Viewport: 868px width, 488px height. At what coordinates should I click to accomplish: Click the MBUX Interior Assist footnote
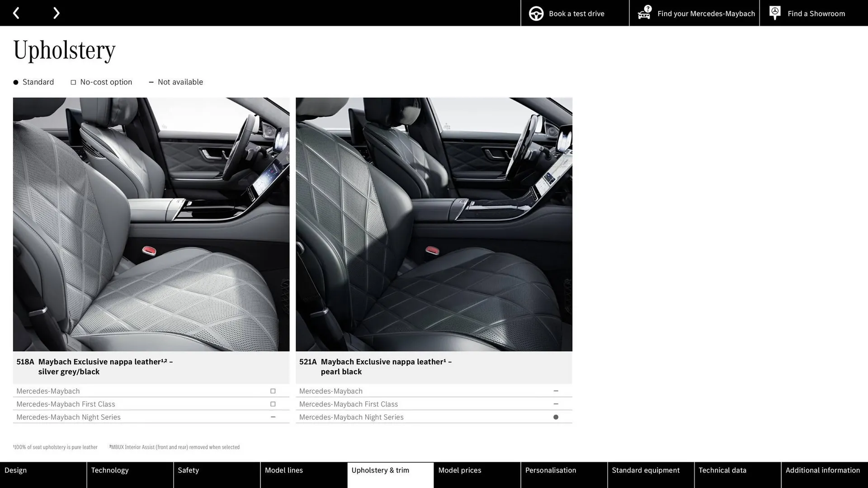tap(175, 447)
